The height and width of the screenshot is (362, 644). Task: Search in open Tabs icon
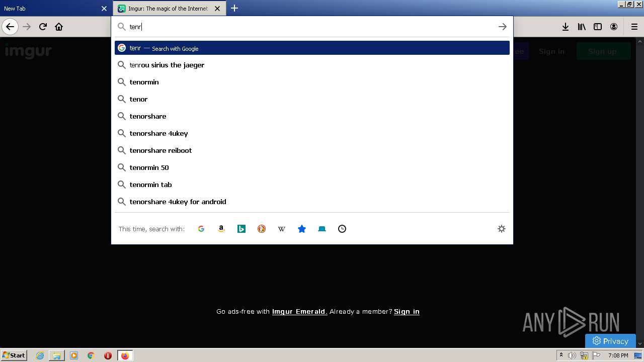pos(322,229)
